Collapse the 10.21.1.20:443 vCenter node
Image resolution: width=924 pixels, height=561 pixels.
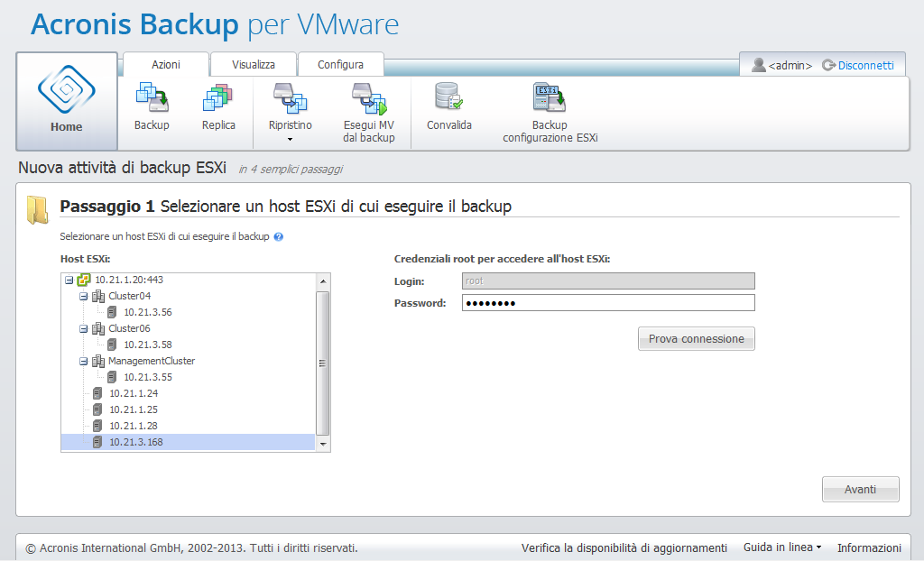(69, 280)
